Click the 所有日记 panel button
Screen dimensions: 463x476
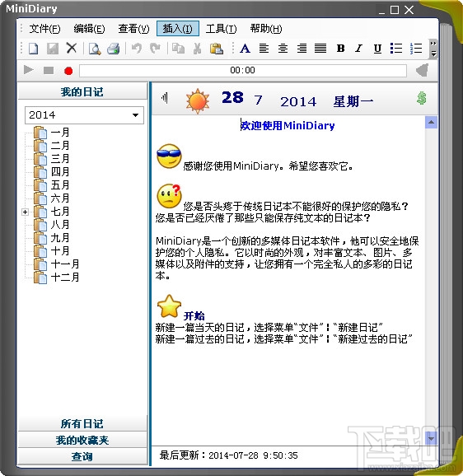pyautogui.click(x=82, y=423)
